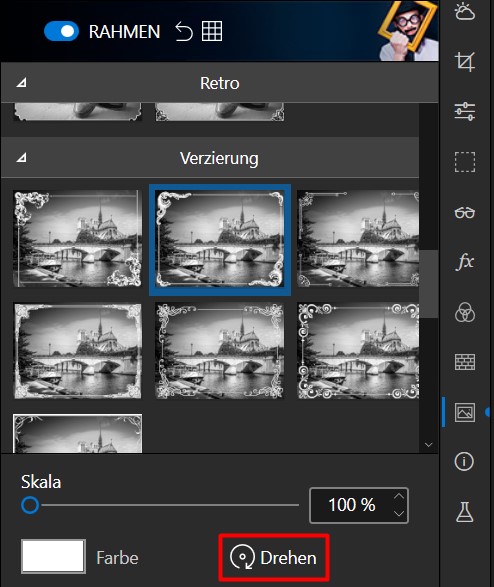Select the partially visible bottom frame thumbnail
Viewport: 494px width, 587px height.
(77, 433)
